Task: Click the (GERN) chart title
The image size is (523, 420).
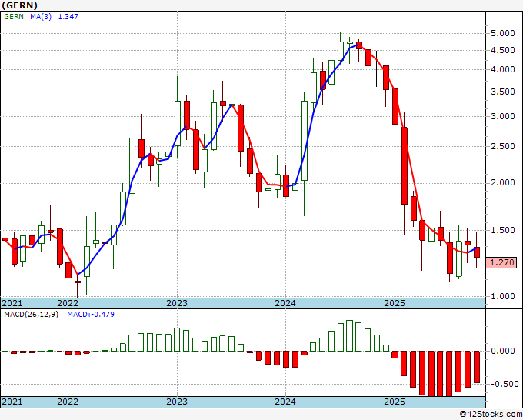Action: point(20,5)
